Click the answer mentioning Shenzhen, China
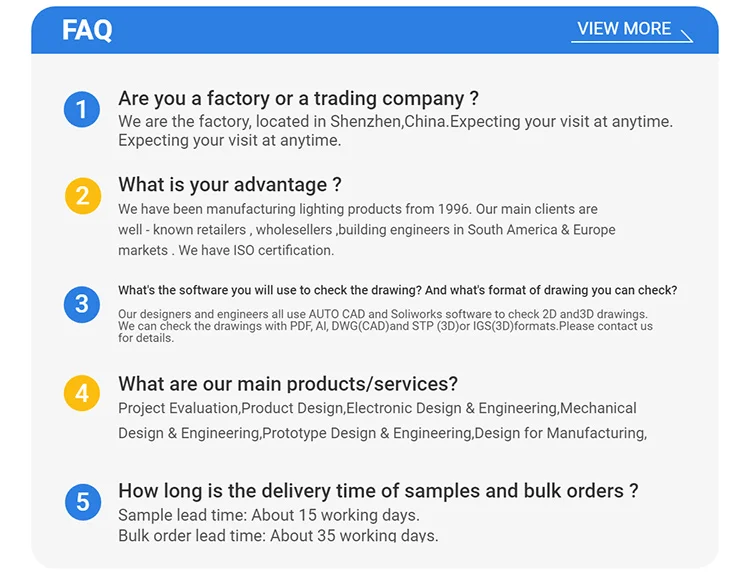This screenshot has height=576, width=750. click(x=395, y=121)
